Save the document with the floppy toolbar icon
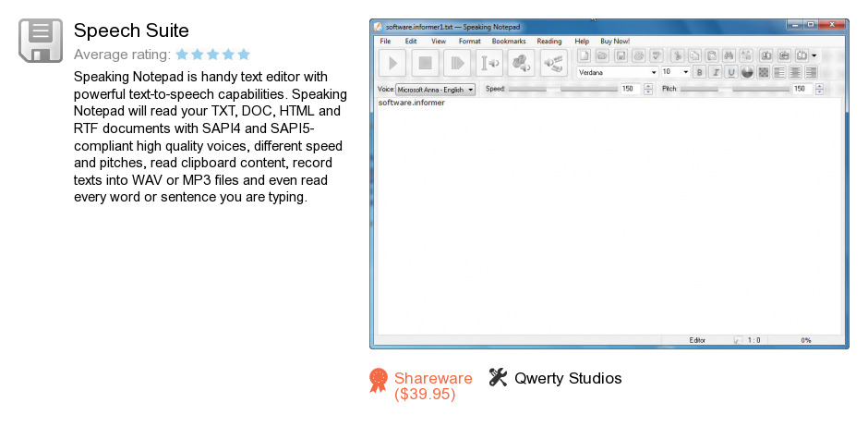868x427 pixels. coord(621,55)
